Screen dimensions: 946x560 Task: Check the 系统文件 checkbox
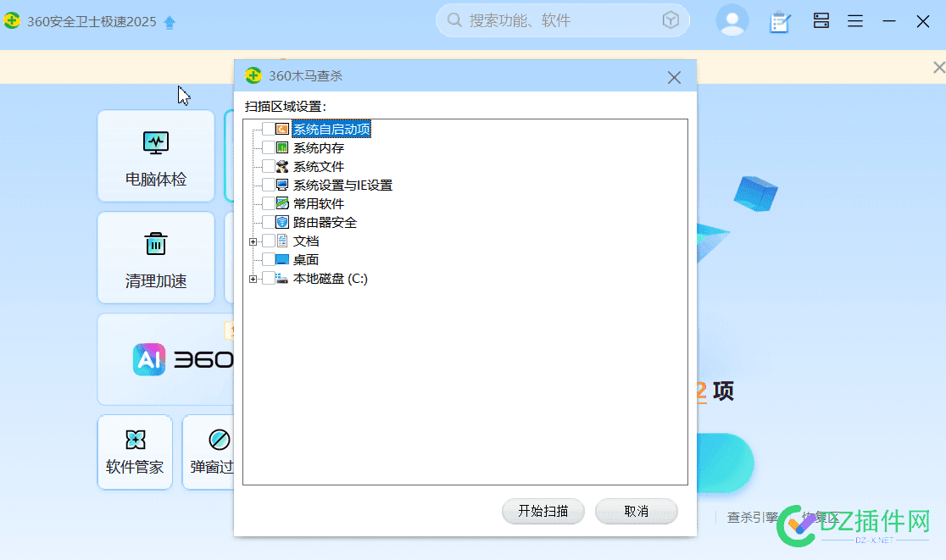point(269,166)
